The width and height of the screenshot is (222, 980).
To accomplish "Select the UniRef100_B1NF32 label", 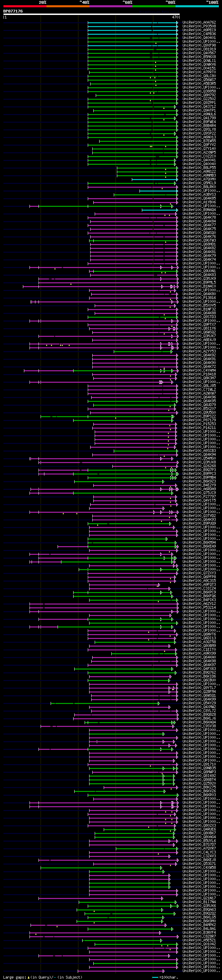I will (199, 309).
